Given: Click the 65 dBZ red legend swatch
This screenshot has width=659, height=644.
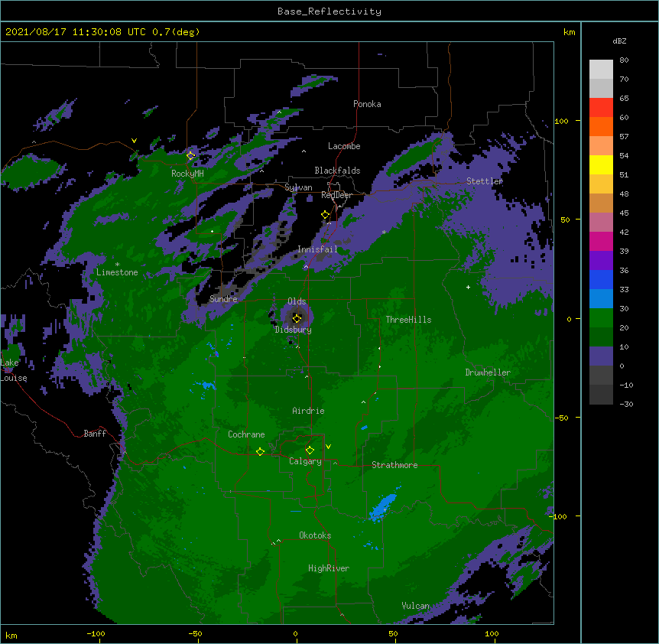Looking at the screenshot, I should click(601, 108).
